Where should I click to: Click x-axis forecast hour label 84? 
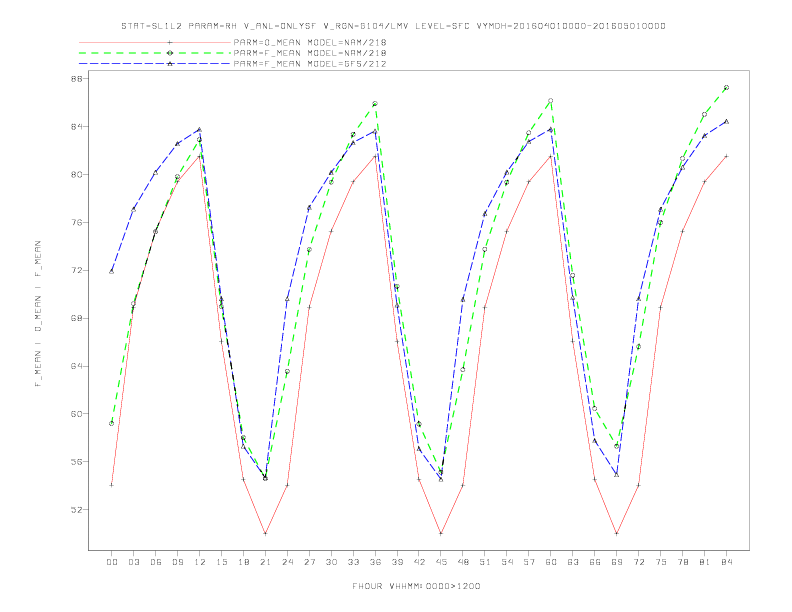(727, 562)
